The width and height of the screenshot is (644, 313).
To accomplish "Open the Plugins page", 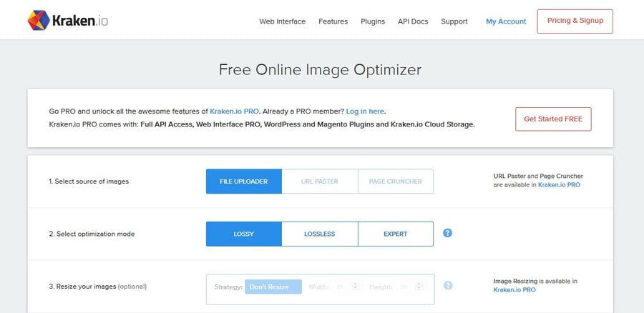I will point(373,21).
